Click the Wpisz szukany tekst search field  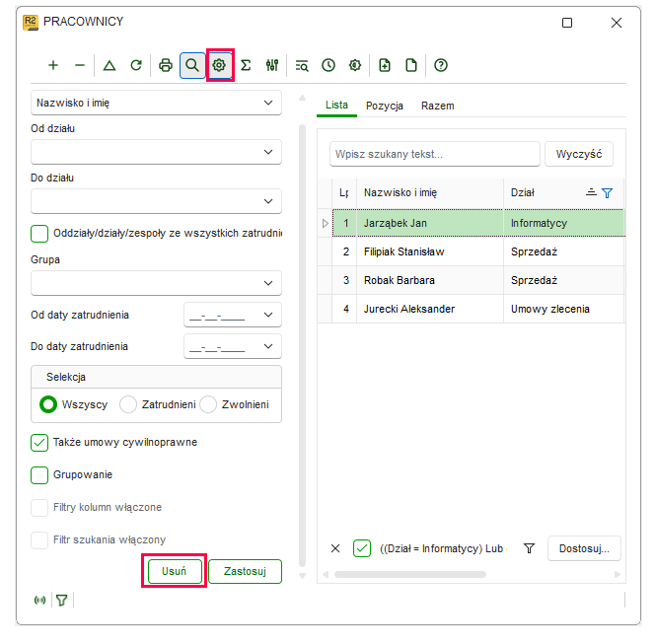[434, 154]
